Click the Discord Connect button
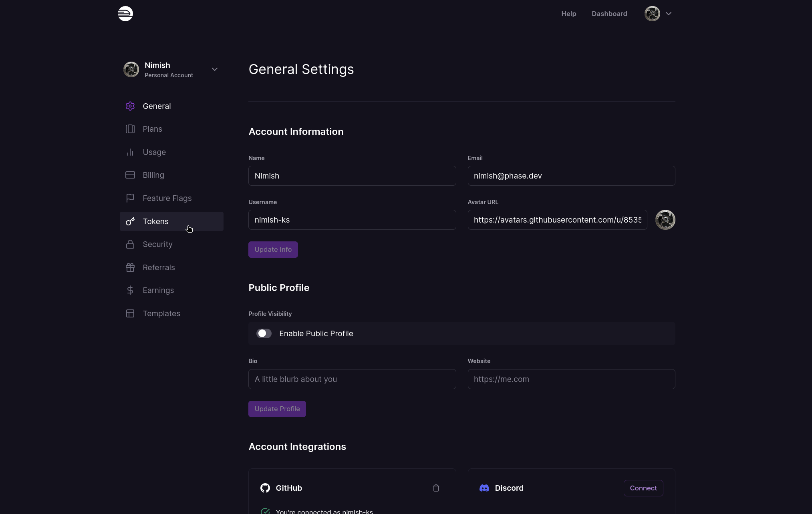The width and height of the screenshot is (812, 514). (643, 488)
